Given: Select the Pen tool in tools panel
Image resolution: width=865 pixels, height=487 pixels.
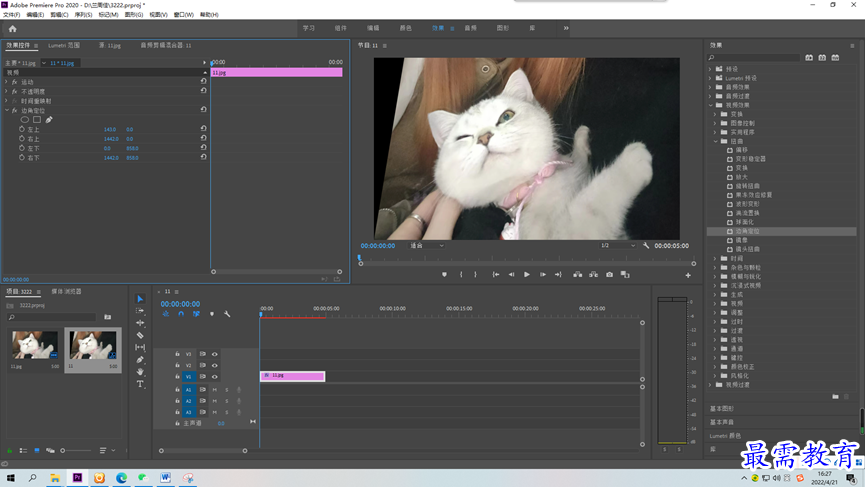Looking at the screenshot, I should point(140,360).
